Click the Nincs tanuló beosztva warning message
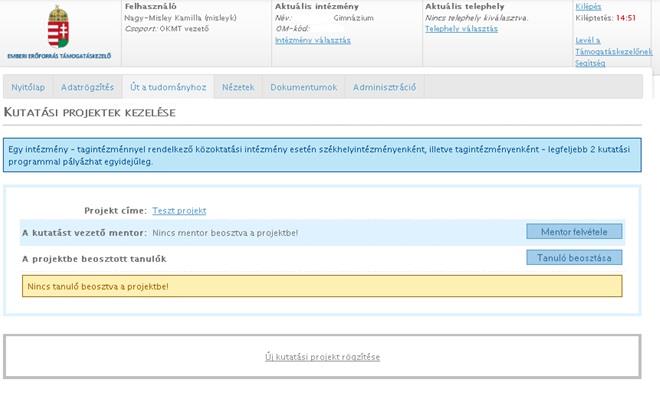Image resolution: width=660 pixels, height=395 pixels. 322,286
